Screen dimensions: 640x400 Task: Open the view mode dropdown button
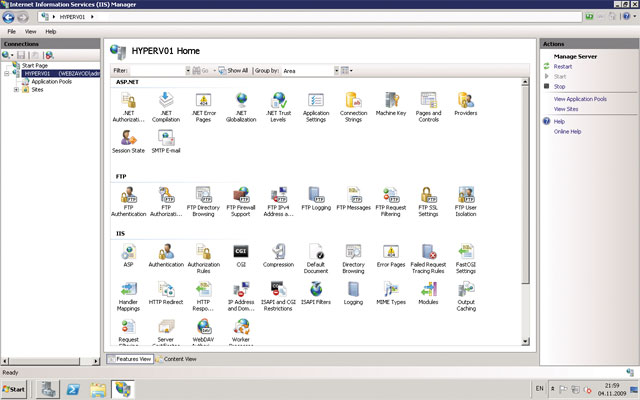(347, 71)
